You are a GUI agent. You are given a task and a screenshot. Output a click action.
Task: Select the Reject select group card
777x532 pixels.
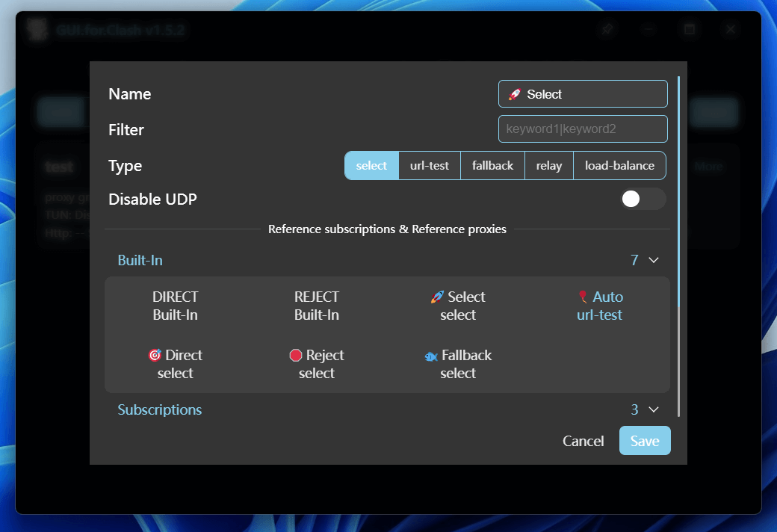(317, 364)
